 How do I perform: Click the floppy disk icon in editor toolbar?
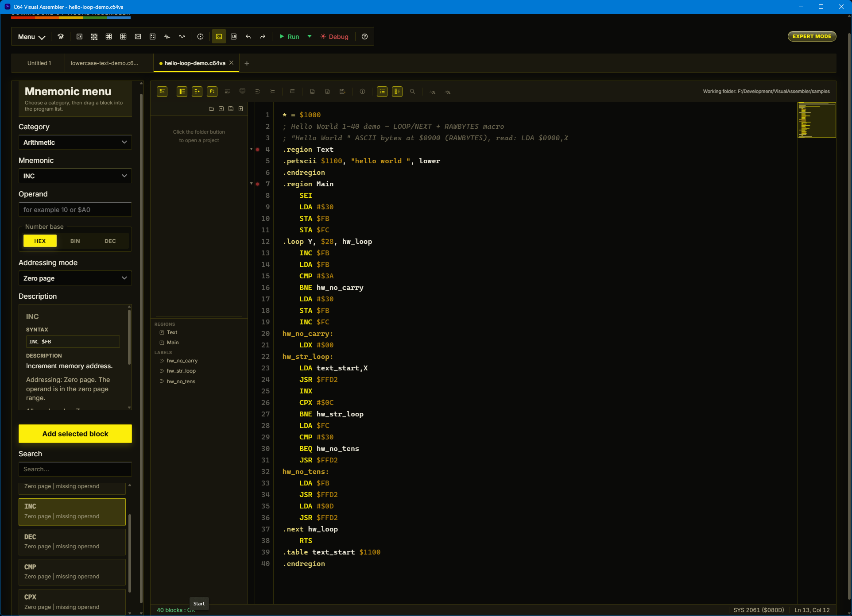[342, 92]
